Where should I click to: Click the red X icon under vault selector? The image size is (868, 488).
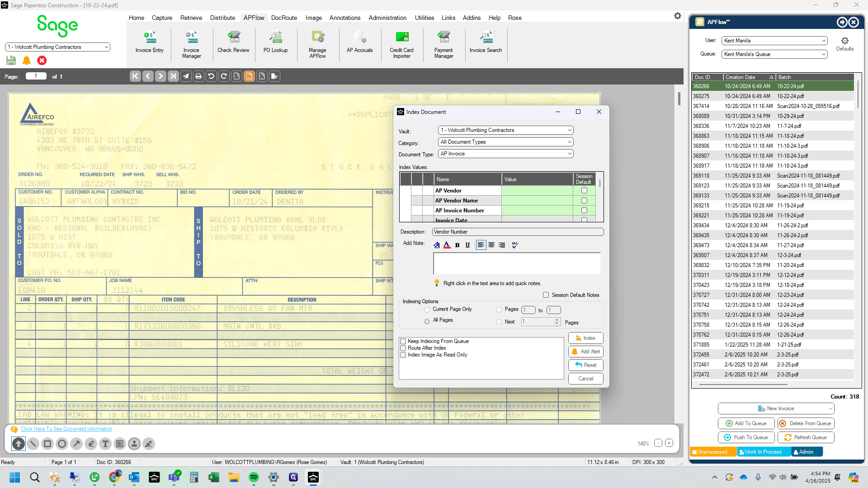tap(42, 61)
